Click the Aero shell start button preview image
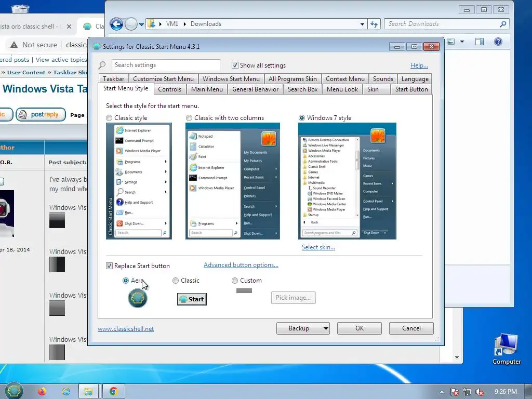The image size is (532, 399). (x=137, y=298)
